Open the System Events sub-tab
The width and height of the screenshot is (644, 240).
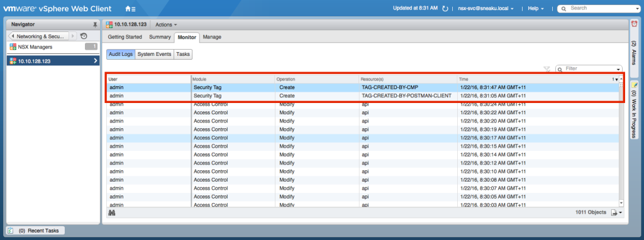pyautogui.click(x=155, y=54)
